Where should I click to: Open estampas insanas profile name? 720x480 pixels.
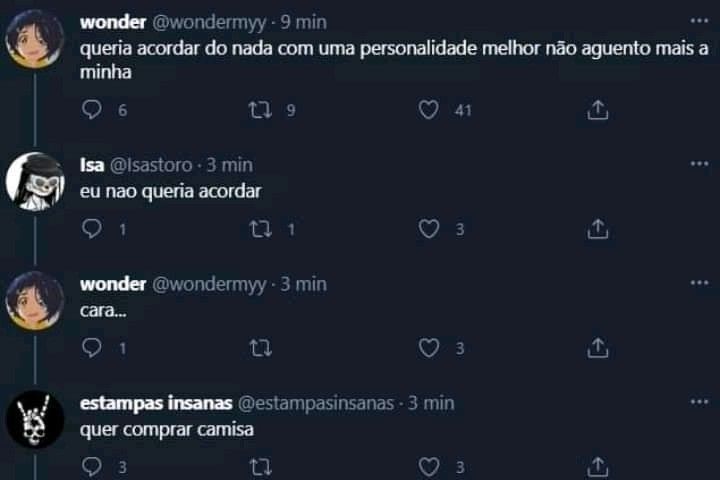156,403
